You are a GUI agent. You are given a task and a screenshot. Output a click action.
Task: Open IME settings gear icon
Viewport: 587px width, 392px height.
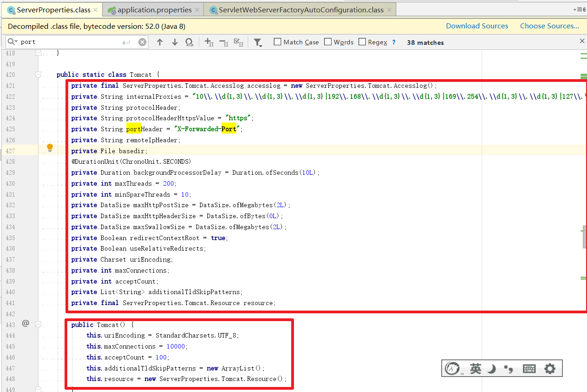click(549, 369)
